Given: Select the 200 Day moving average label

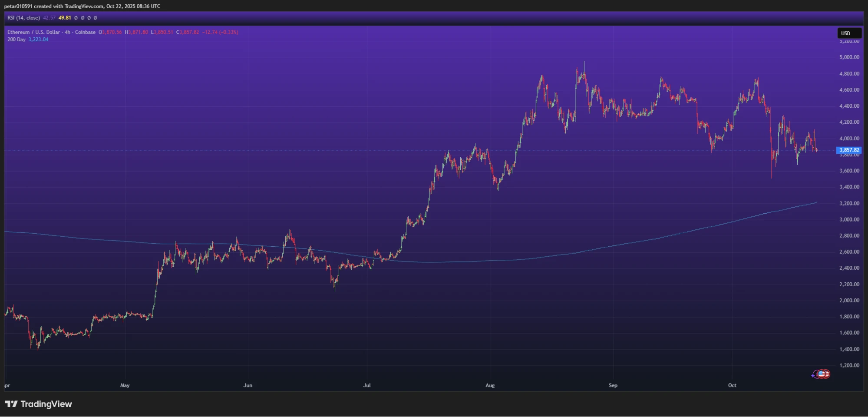Looking at the screenshot, I should coord(17,40).
